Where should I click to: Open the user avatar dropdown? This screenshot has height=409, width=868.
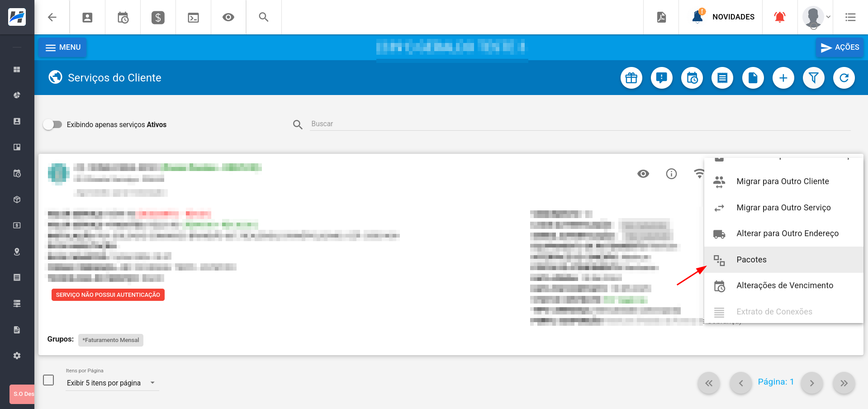pyautogui.click(x=816, y=17)
